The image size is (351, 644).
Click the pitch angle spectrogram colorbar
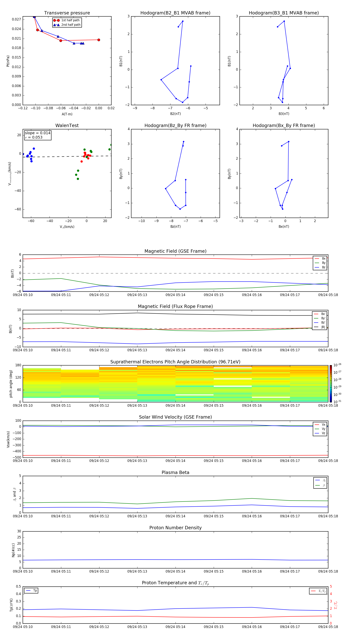[331, 384]
